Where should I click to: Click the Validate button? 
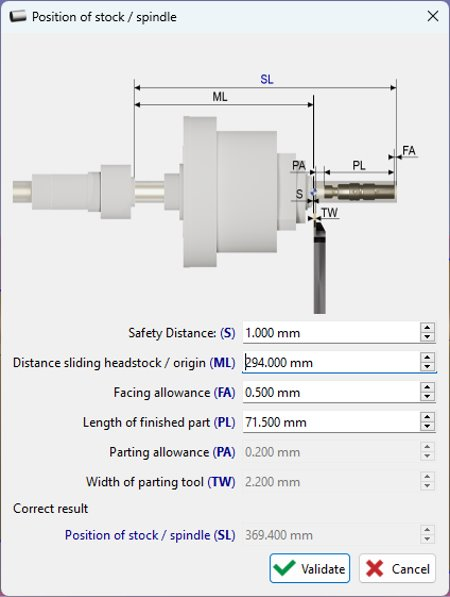pos(310,568)
